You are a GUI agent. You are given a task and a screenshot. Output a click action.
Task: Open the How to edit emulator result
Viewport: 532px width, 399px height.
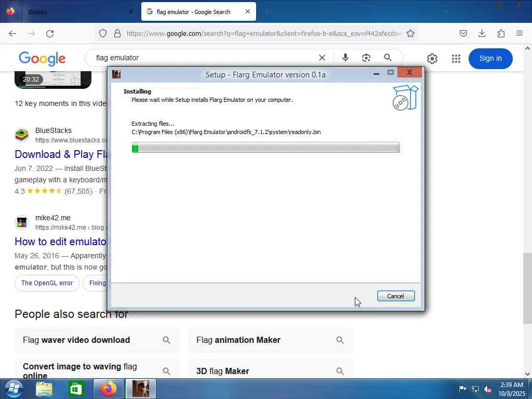[x=60, y=242]
